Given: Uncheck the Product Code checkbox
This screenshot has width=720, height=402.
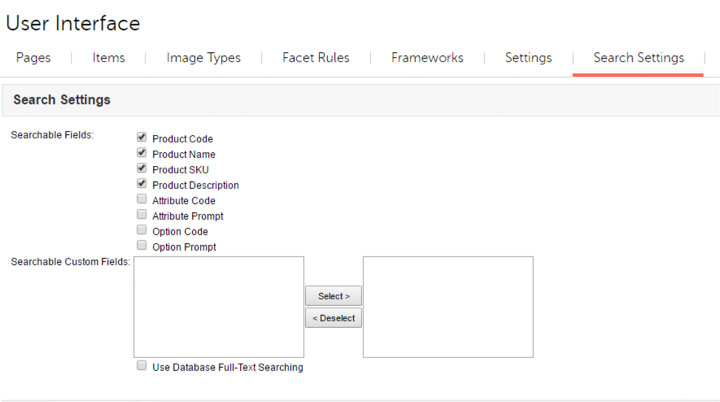Looking at the screenshot, I should click(x=142, y=137).
